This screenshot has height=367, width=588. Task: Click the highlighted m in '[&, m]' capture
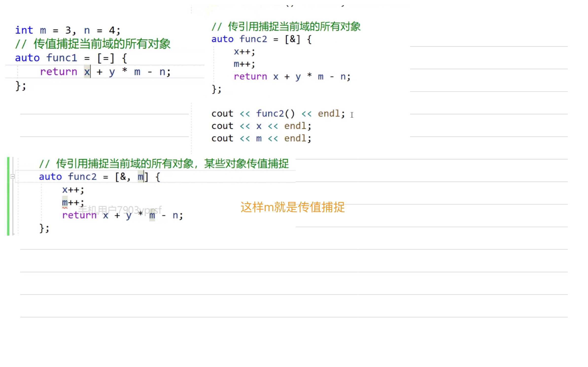pyautogui.click(x=140, y=177)
